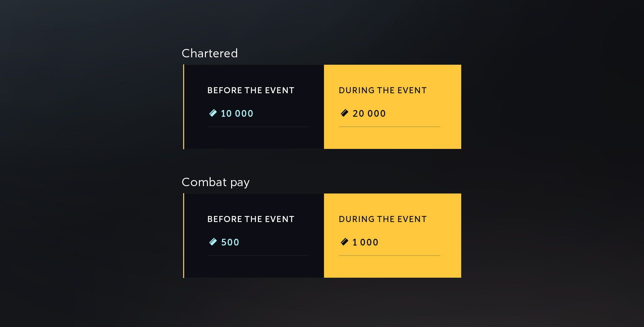This screenshot has height=327, width=644.
Task: Click the underline beneath 500
Action: click(x=258, y=256)
